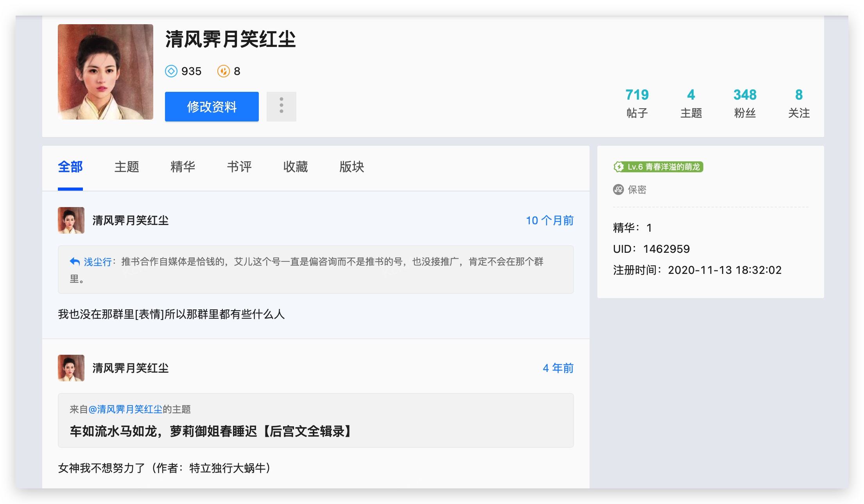This screenshot has height=504, width=864.
Task: Click the post text 我也没在那群里[表情]所以那群里都有些什么人
Action: coord(171,314)
